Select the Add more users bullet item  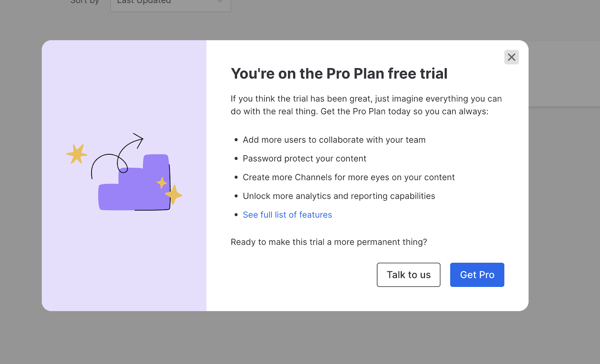pos(334,140)
